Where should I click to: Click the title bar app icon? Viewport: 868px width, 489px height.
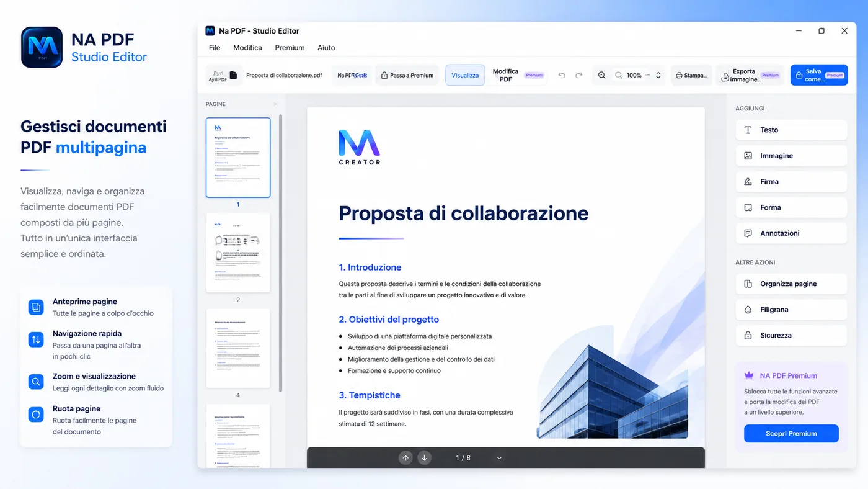(x=210, y=30)
